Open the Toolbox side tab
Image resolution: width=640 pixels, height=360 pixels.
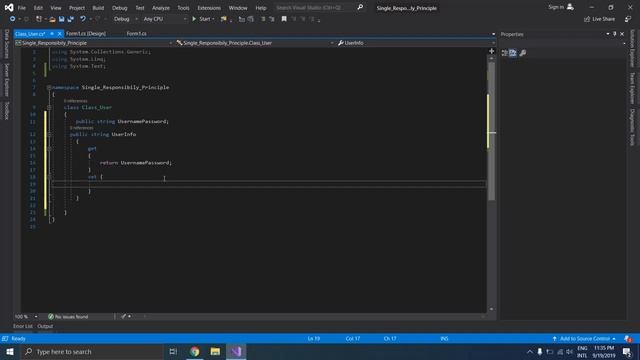[7, 111]
